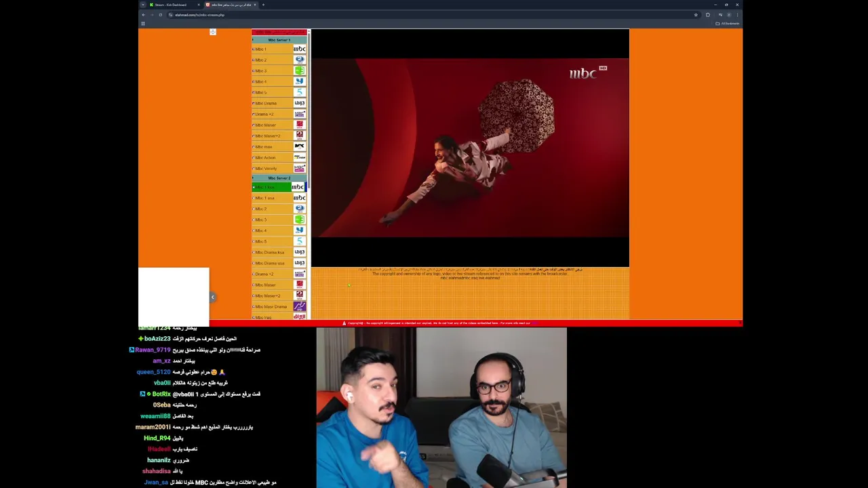Click the Mbc Variety channel logo
Screen dimensions: 868x488
tap(299, 168)
